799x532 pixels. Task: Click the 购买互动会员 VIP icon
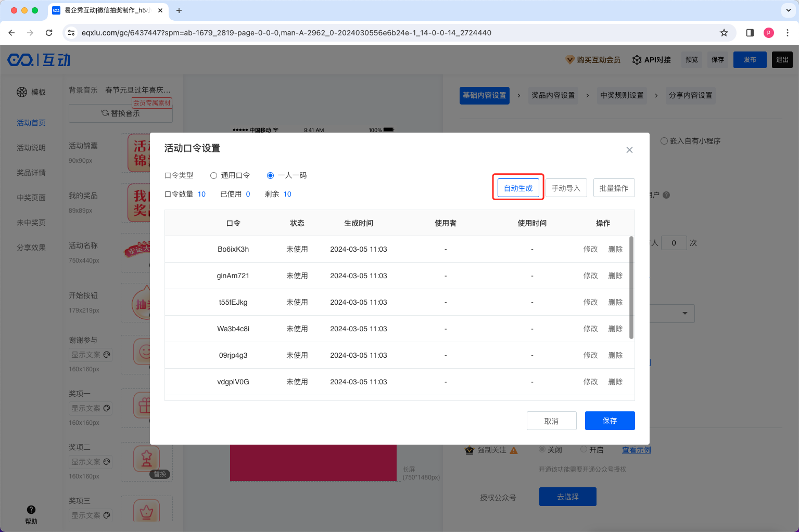click(570, 60)
